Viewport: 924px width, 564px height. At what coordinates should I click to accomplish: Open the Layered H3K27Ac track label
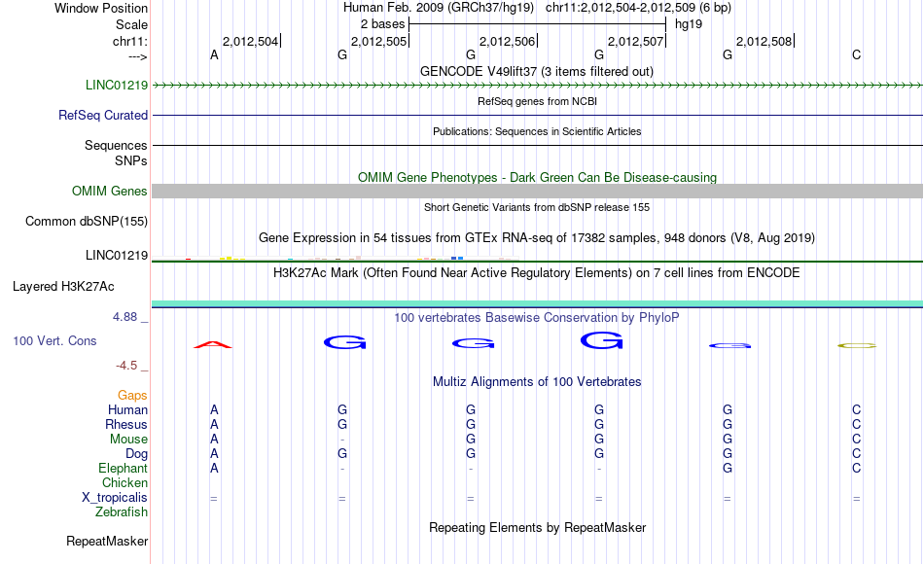[63, 287]
